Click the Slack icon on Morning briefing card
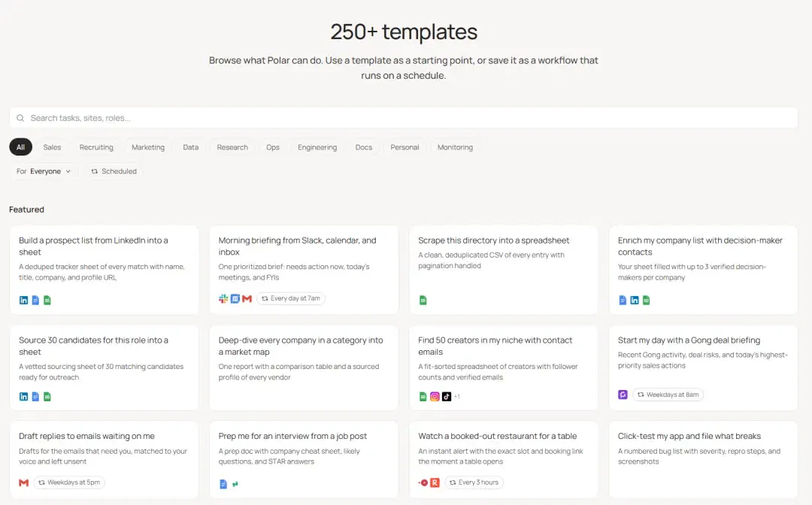 click(x=223, y=298)
